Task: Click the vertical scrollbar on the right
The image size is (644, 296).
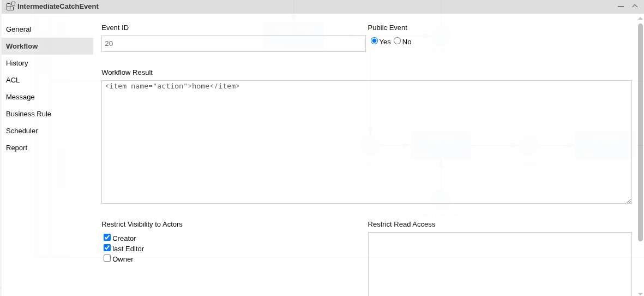Action: 640,131
